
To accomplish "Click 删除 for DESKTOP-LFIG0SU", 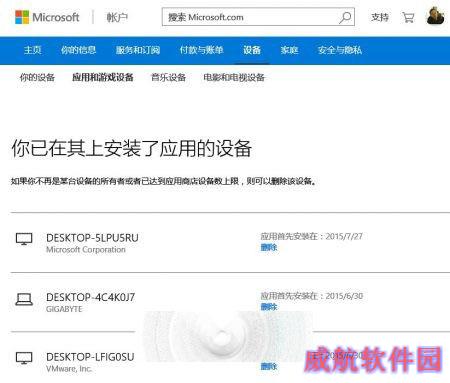I will [x=269, y=366].
